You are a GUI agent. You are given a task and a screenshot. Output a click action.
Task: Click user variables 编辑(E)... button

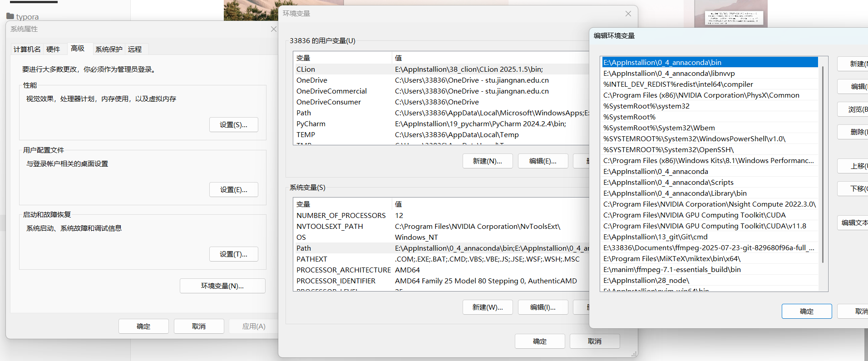543,161
